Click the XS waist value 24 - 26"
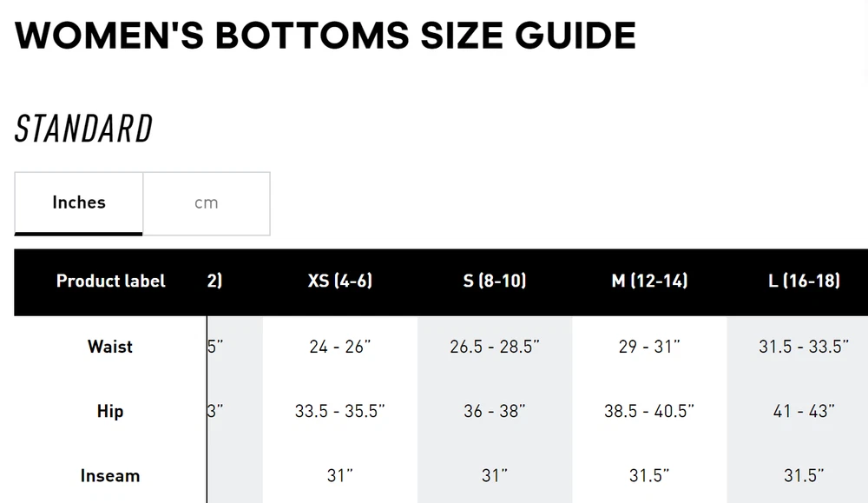Screen dimensions: 868x503 coord(340,347)
